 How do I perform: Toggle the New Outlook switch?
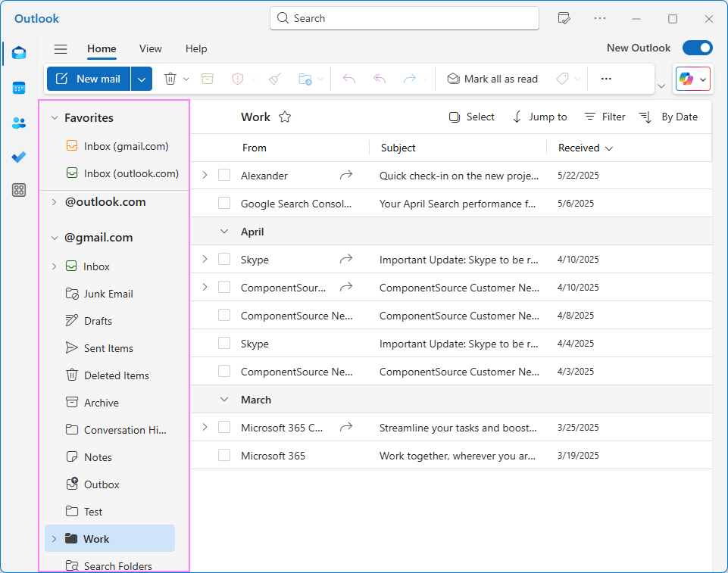coord(698,48)
